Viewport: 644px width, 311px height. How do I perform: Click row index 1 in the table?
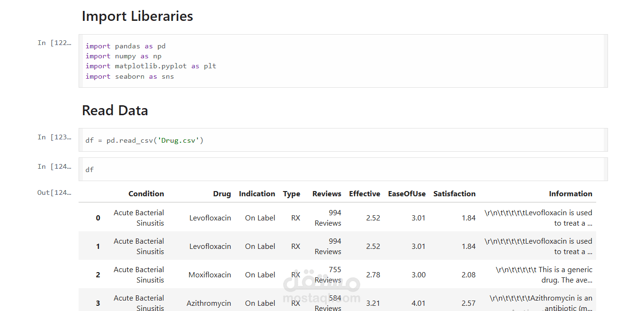pyautogui.click(x=98, y=247)
